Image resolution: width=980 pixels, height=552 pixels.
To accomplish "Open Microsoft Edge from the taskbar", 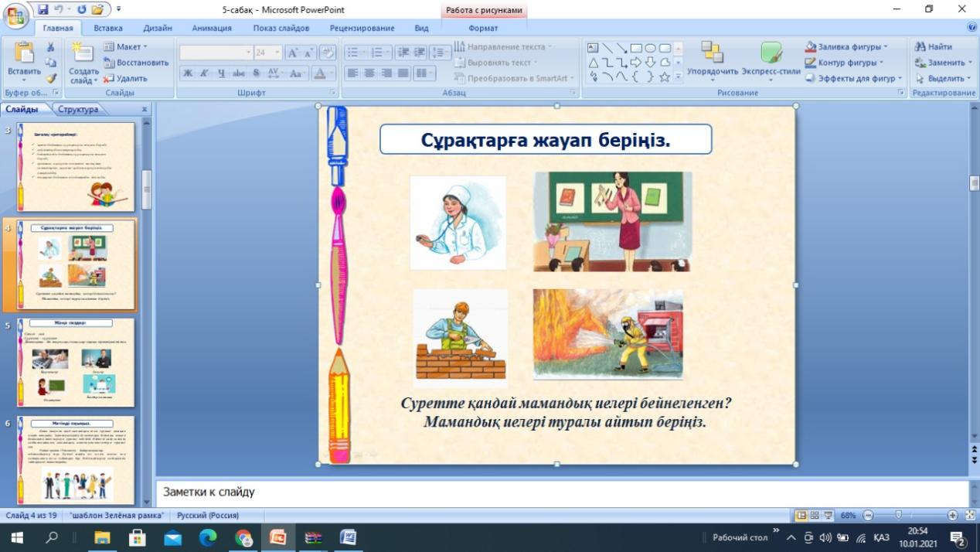I will (208, 537).
